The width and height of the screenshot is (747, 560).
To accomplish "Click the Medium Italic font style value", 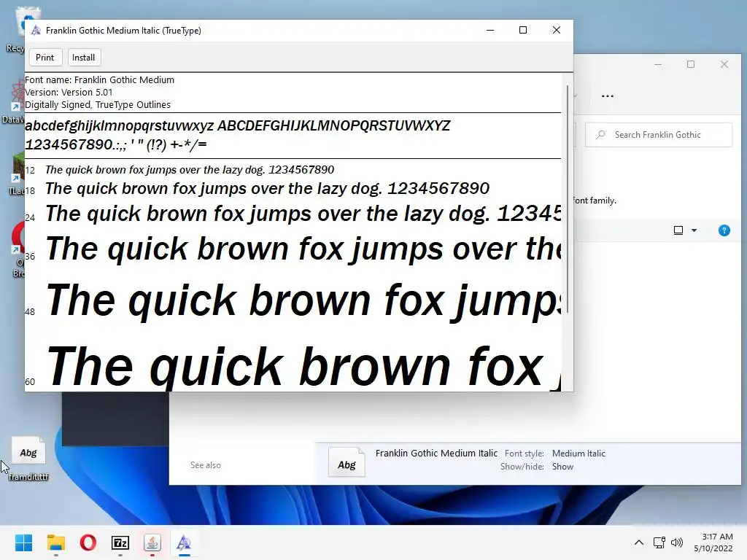I will [x=578, y=454].
